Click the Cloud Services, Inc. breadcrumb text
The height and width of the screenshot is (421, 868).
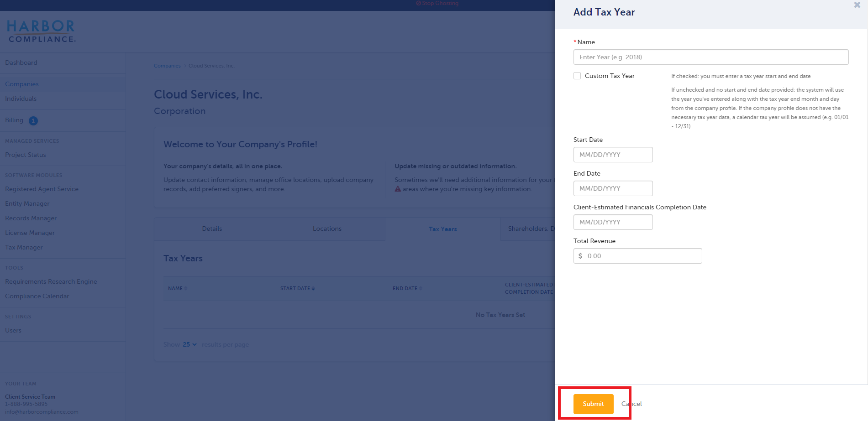[211, 66]
